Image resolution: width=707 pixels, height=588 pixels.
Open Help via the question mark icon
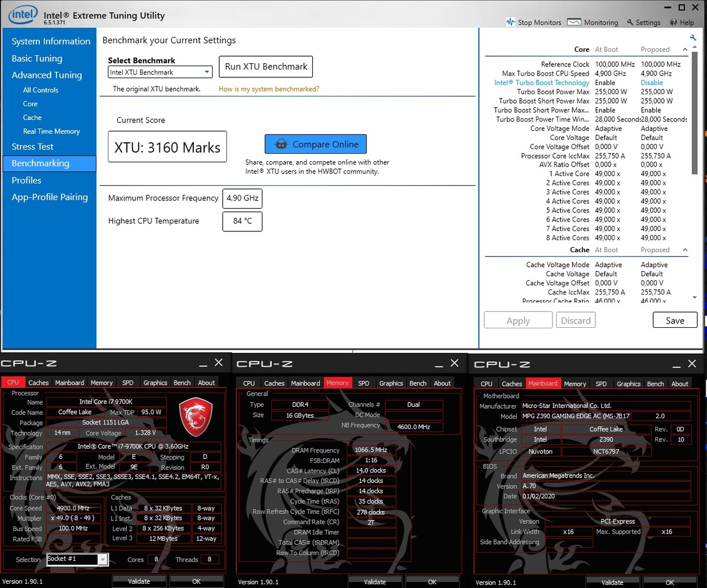673,22
